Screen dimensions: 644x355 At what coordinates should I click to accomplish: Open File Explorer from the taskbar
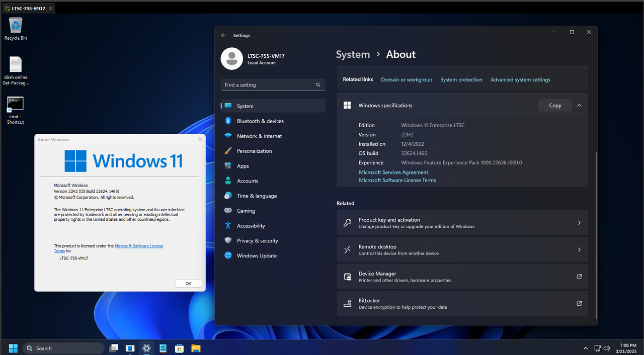[x=196, y=348]
